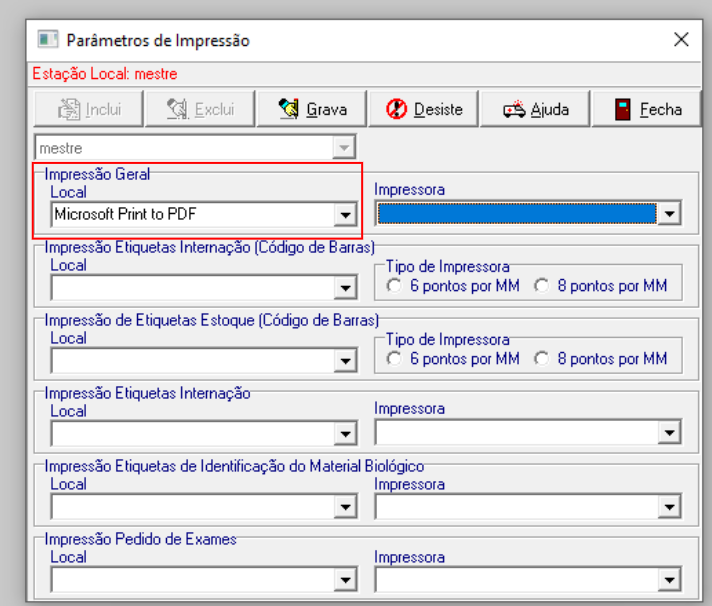This screenshot has width=712, height=606.
Task: Open Local dropdown for Pedido de Exames
Action: click(345, 580)
